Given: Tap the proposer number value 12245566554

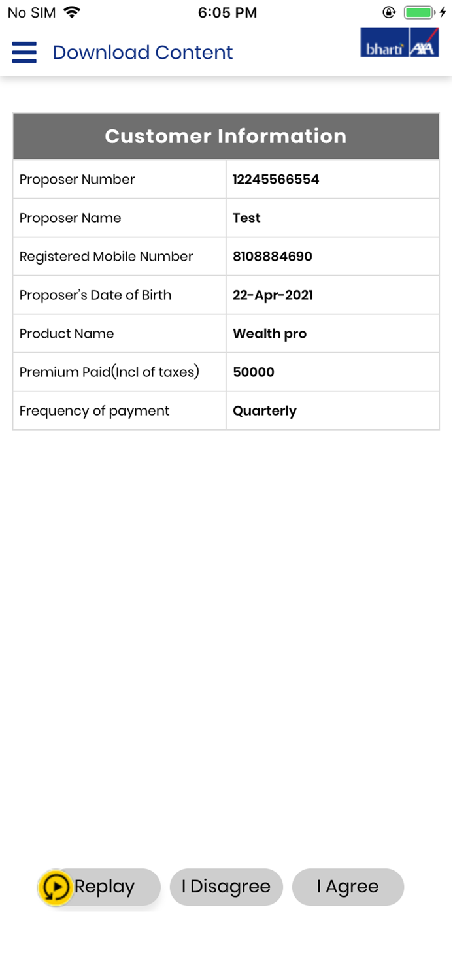Looking at the screenshot, I should pos(276,180).
